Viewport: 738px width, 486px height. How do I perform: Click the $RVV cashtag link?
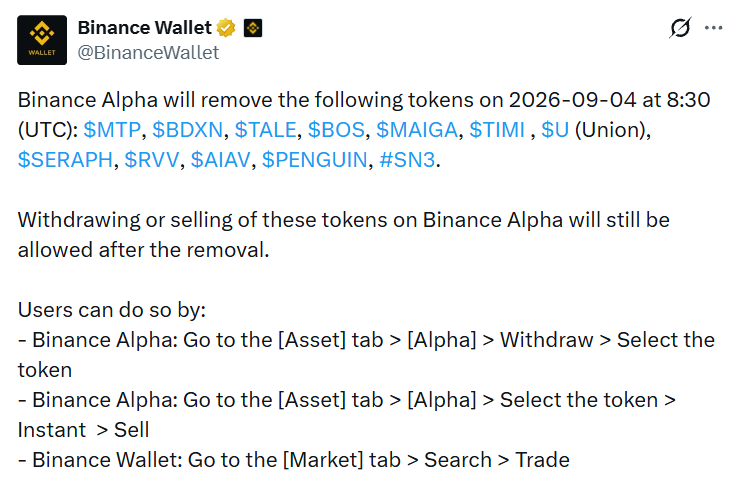pyautogui.click(x=152, y=160)
